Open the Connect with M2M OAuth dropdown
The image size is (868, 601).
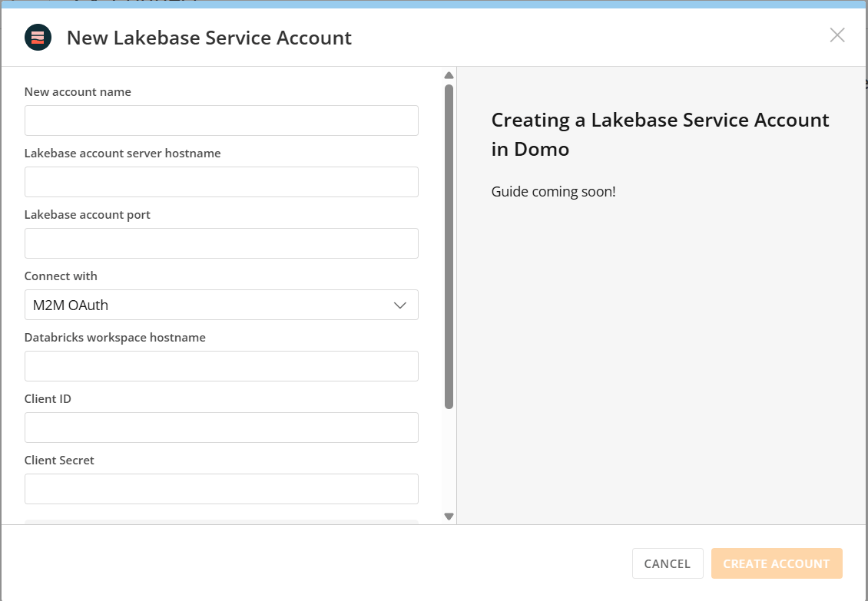point(221,305)
